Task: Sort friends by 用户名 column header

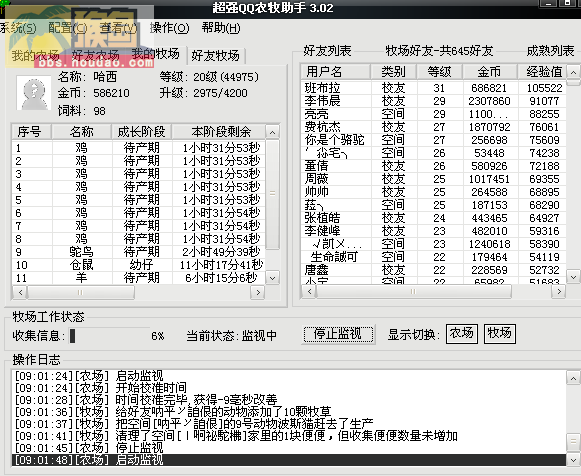Action: coord(336,71)
